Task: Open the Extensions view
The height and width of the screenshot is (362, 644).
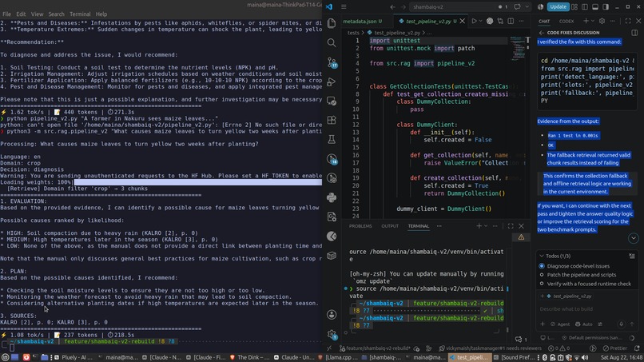Action: pyautogui.click(x=332, y=120)
